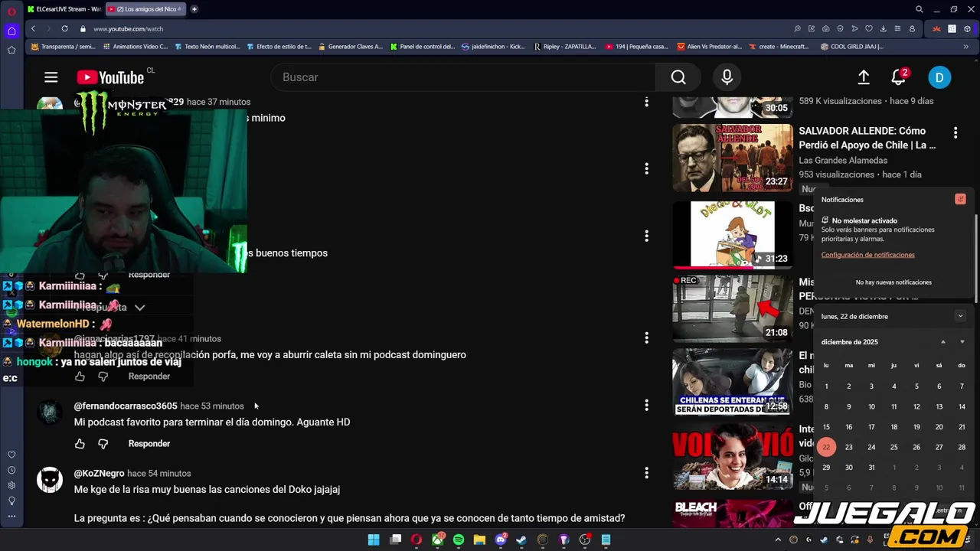The width and height of the screenshot is (980, 551).
Task: Open options menu for 37 minutos comment
Action: click(646, 102)
